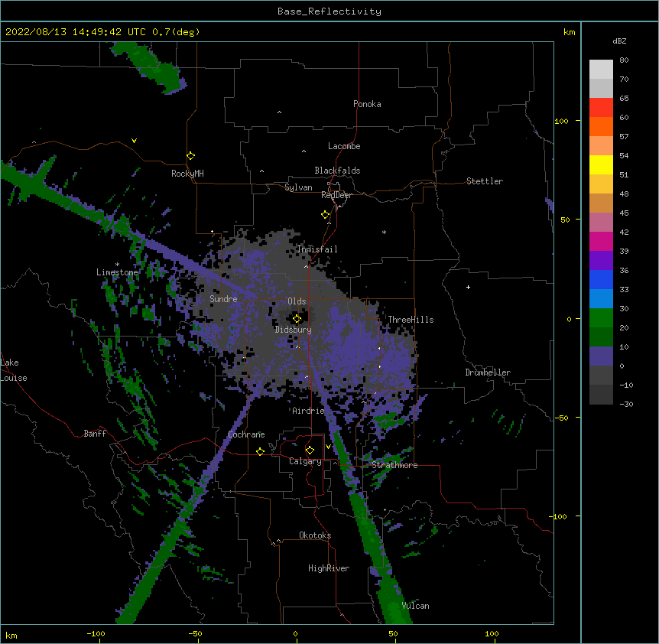Select the magenta swatch in the dBZ legend
The image size is (659, 644).
pyautogui.click(x=601, y=241)
